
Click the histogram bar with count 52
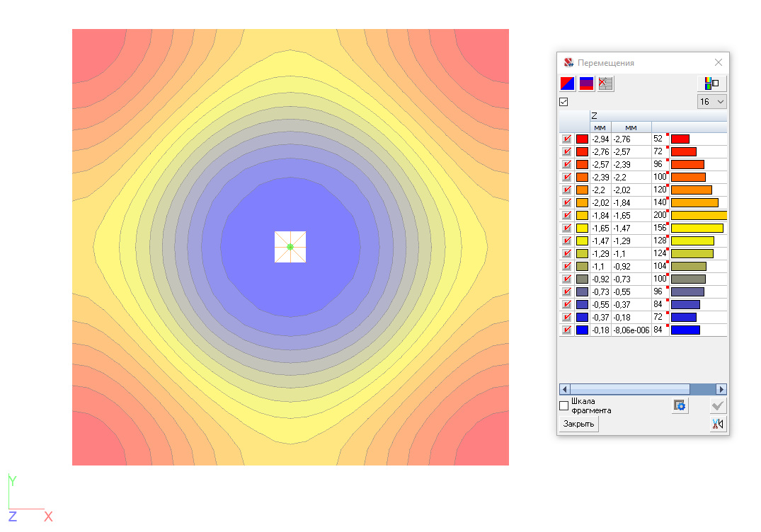(x=680, y=139)
